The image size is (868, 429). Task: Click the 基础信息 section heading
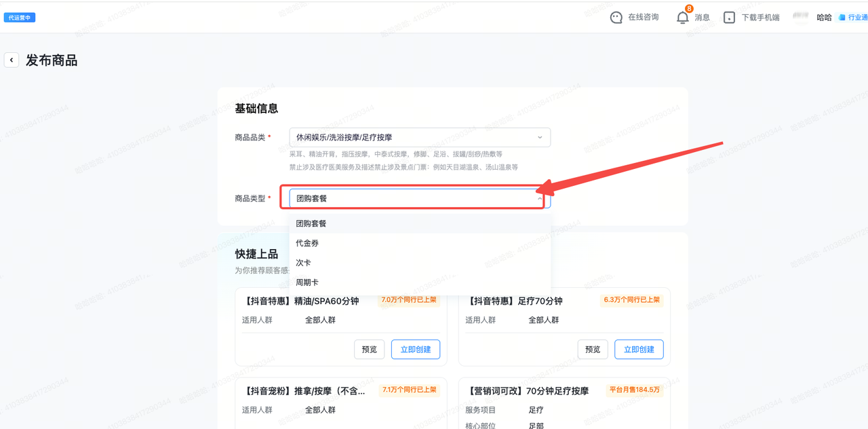tap(256, 109)
